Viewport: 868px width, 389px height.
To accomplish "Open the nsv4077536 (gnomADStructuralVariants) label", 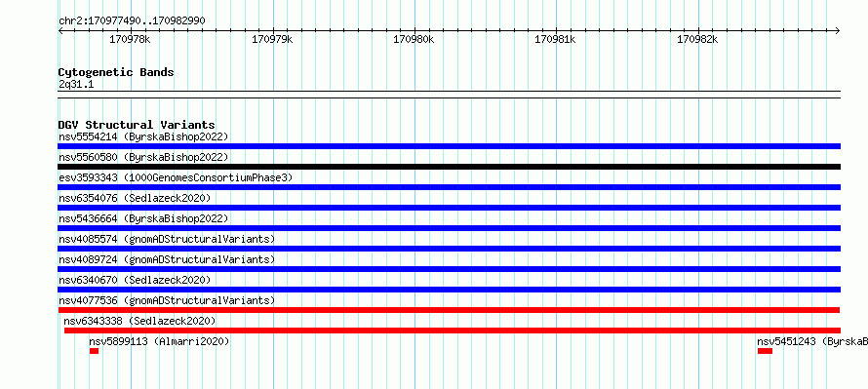I will (167, 300).
